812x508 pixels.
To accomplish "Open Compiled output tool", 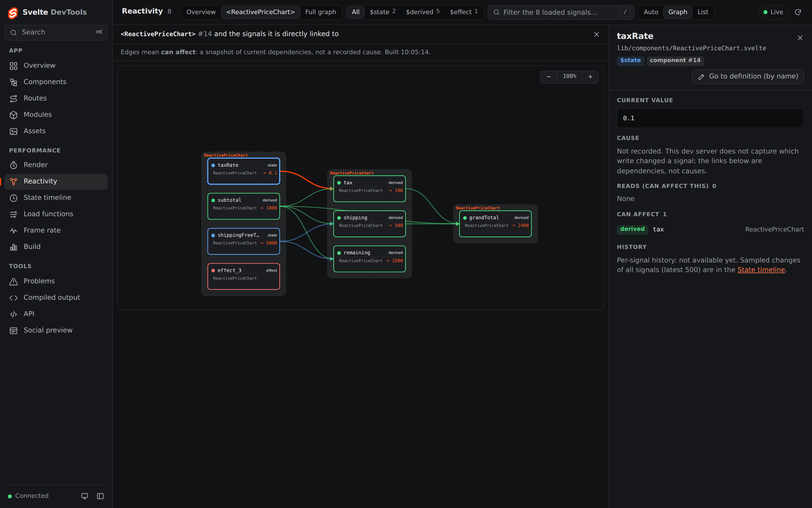I will tap(56, 298).
